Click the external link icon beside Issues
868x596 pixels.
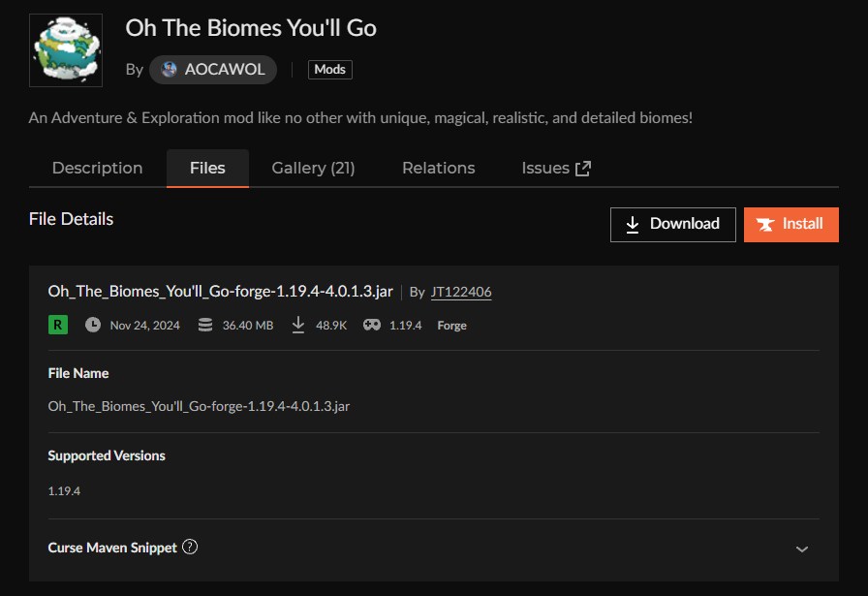[x=583, y=169]
